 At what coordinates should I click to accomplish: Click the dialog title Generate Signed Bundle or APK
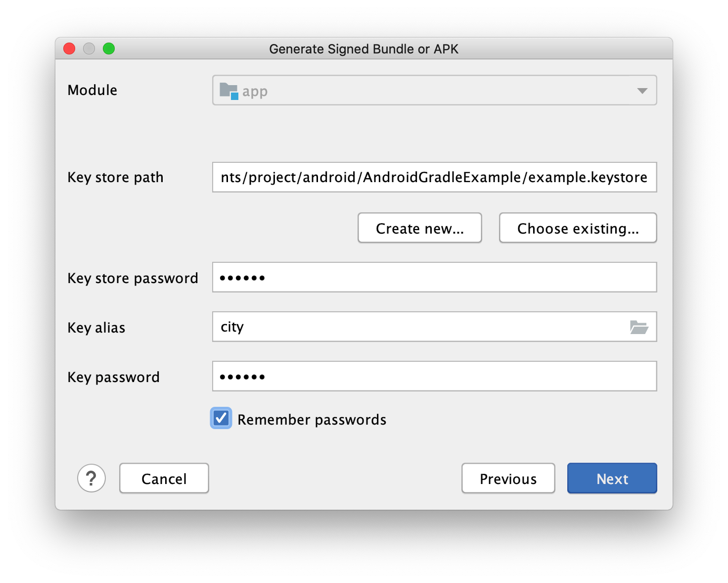coord(364,49)
